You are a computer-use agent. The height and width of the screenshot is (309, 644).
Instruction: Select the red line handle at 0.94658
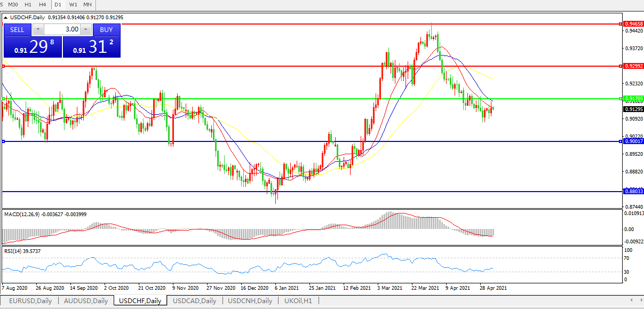619,24
